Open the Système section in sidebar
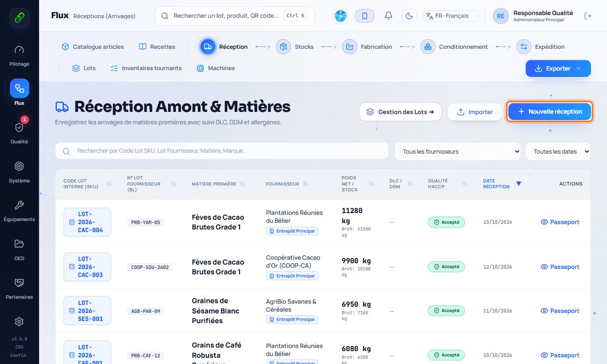Screen dimensions: 607x364 click(19, 171)
